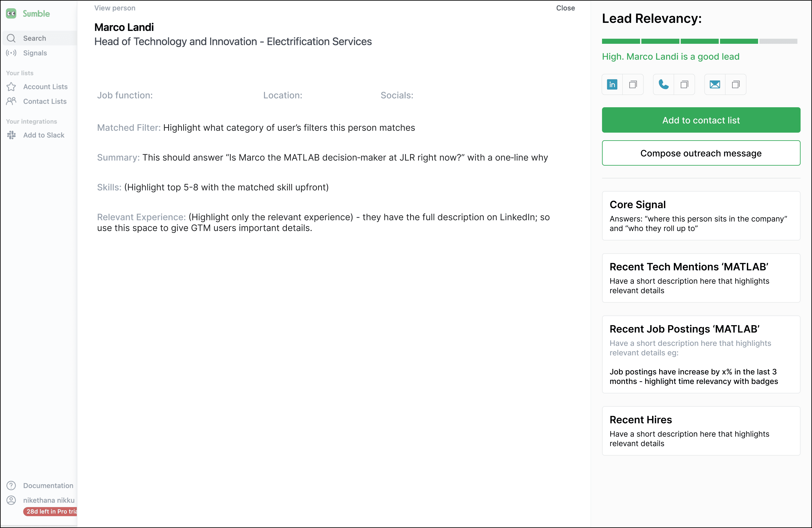812x528 pixels.
Task: Open Account Lists
Action: point(45,87)
